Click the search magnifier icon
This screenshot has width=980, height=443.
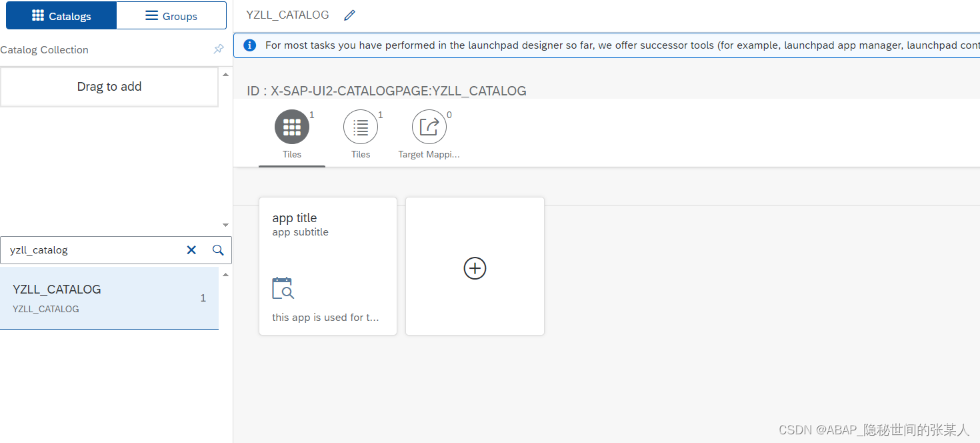[x=218, y=250]
